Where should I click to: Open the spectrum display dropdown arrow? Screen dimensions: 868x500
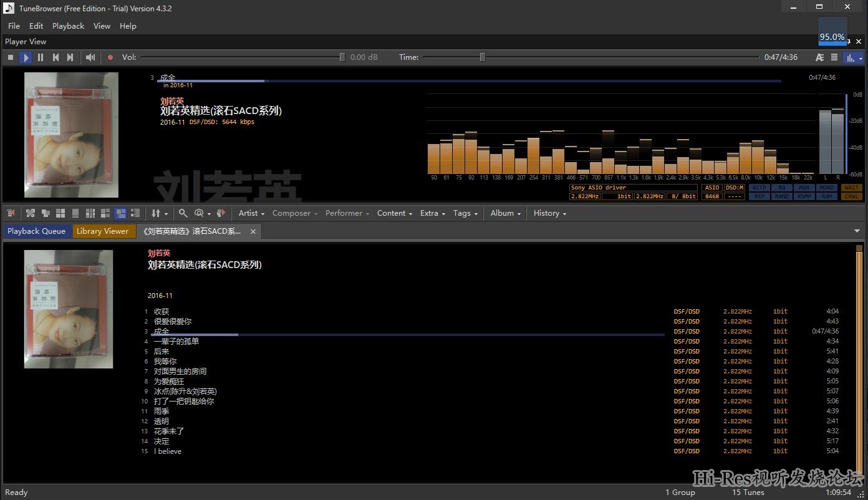tap(861, 58)
